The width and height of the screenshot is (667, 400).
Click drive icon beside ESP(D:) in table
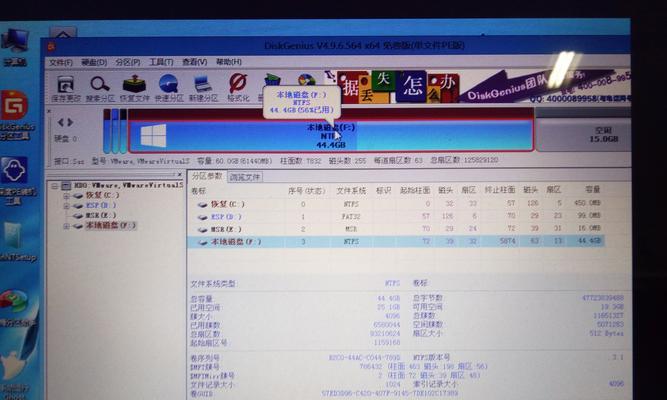(202, 217)
